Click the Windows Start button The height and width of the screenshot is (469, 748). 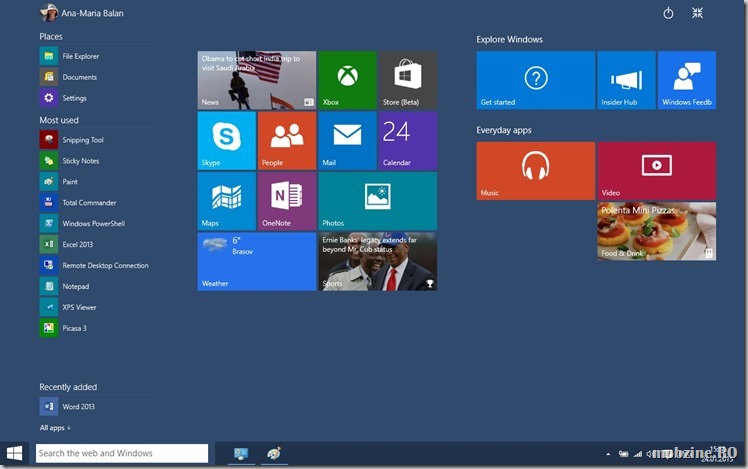pyautogui.click(x=14, y=453)
